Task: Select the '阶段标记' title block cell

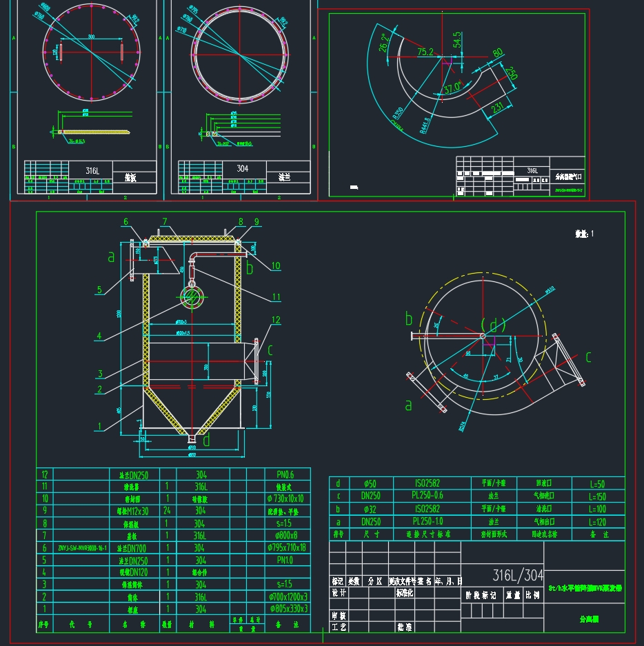Action: point(481,595)
